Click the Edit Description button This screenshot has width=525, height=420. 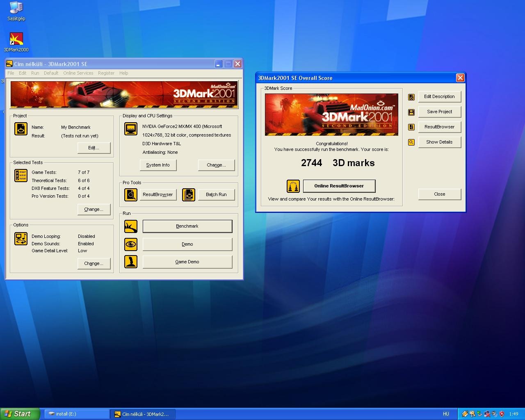click(x=439, y=96)
